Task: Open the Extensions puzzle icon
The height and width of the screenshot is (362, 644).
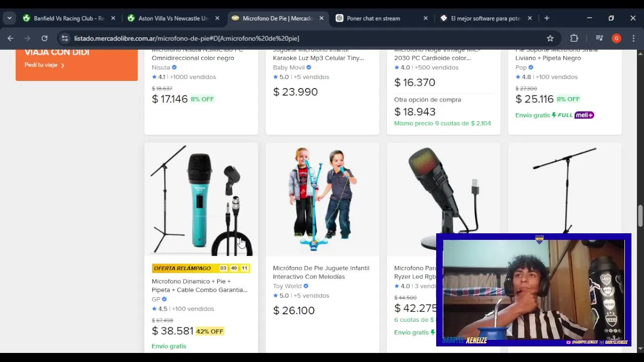Action: point(574,38)
